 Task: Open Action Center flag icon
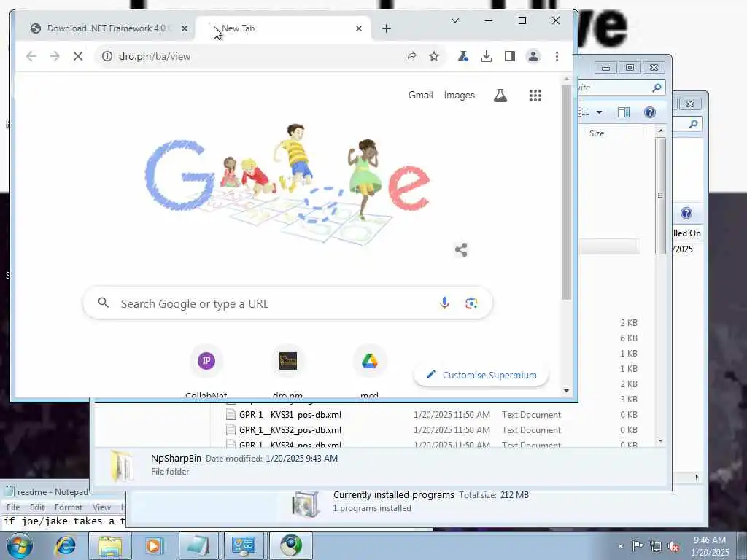[x=638, y=545]
